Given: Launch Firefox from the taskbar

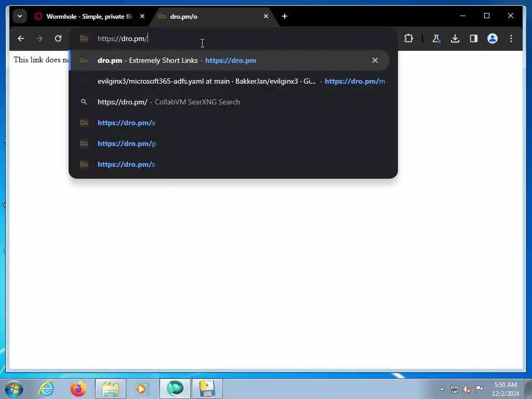Looking at the screenshot, I should point(78,389).
